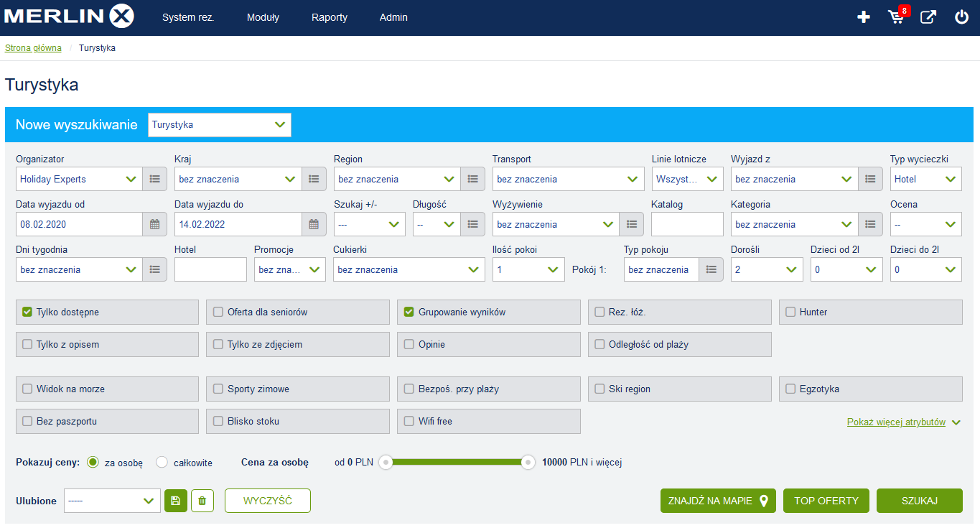Enable Blisko stoku checkbox
Viewport: 980px width, 528px height.
click(218, 421)
